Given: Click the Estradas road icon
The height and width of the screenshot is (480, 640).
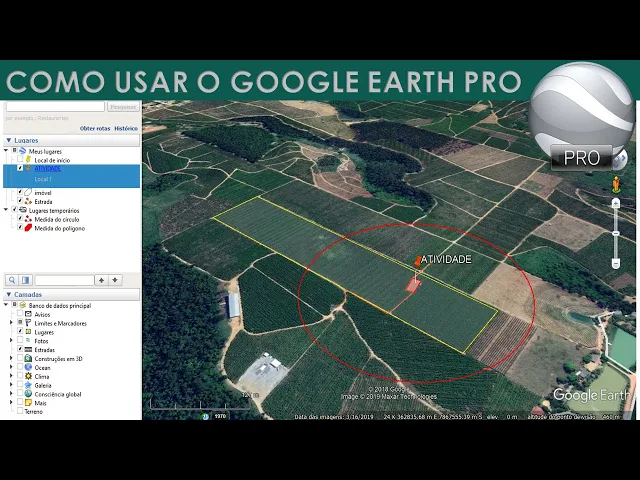Looking at the screenshot, I should [28, 350].
